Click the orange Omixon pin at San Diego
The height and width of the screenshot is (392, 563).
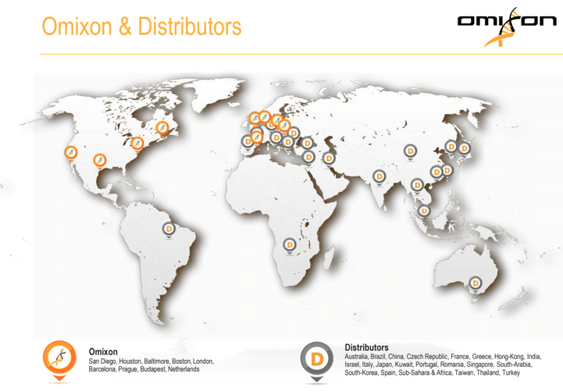click(x=71, y=153)
